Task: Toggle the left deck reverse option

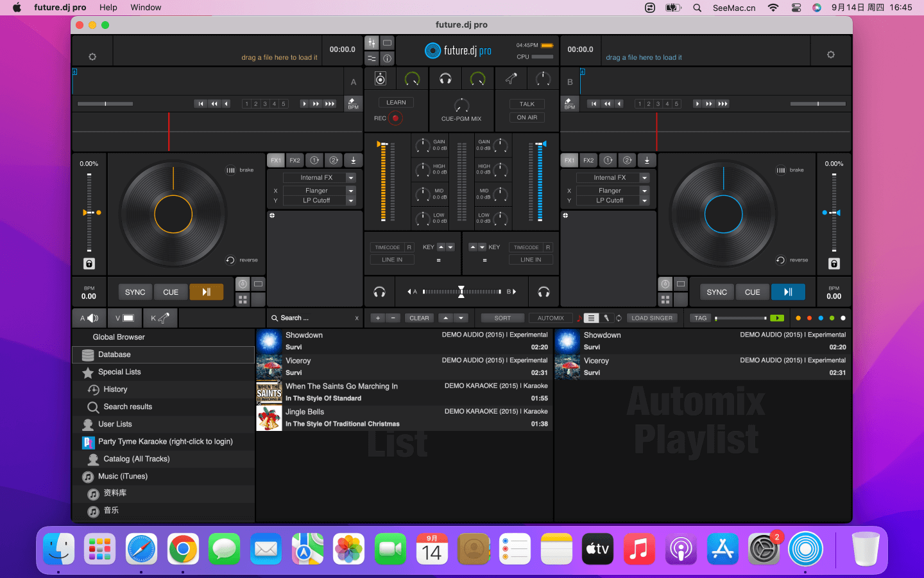Action: point(230,260)
